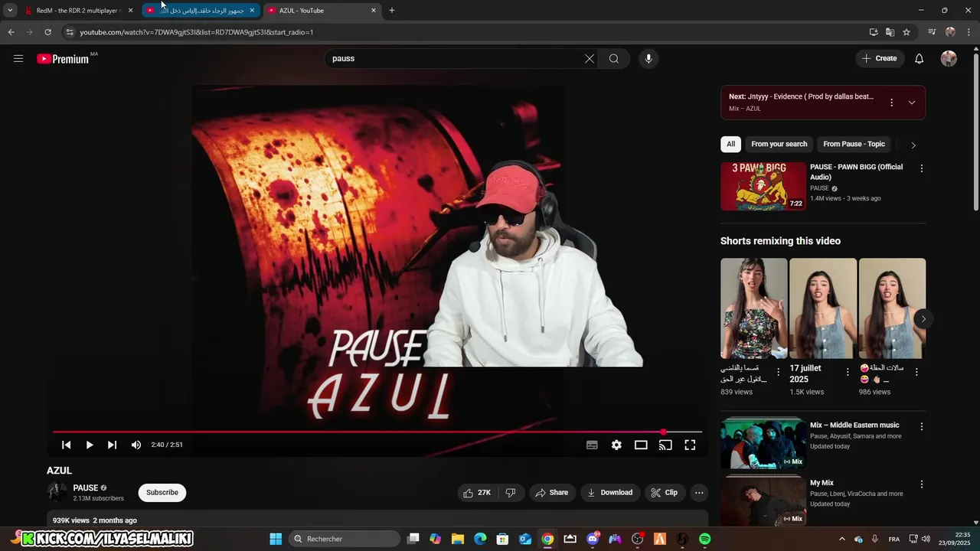
Task: Dislike the AZUL video
Action: (x=511, y=493)
